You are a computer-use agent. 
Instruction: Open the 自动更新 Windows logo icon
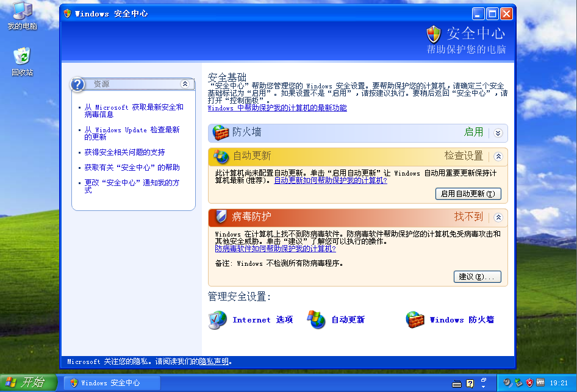tap(316, 319)
